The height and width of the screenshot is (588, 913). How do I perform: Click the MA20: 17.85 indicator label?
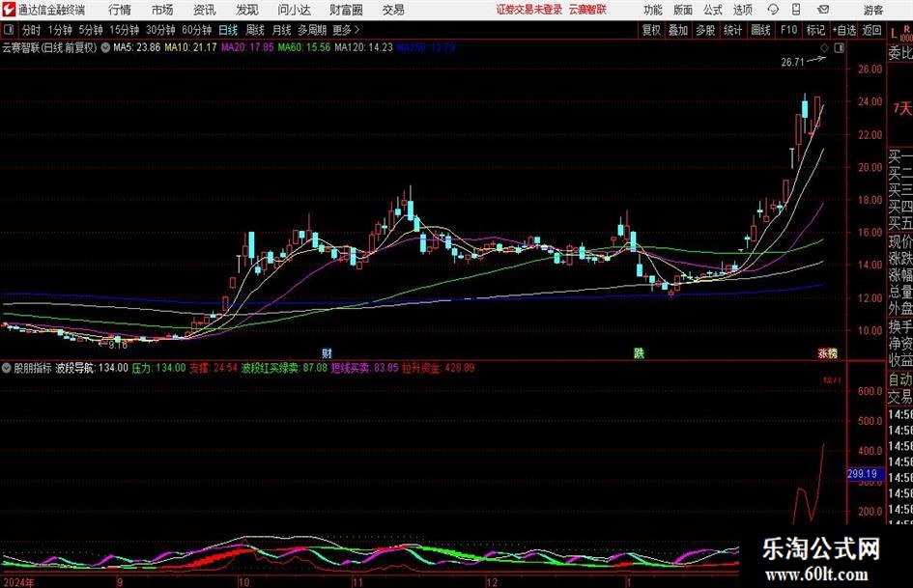(x=247, y=47)
